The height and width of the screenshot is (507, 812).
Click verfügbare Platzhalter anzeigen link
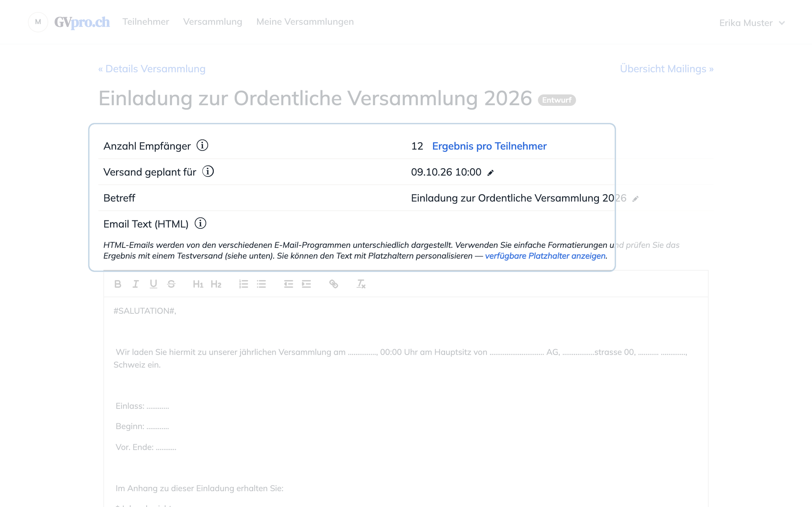(x=545, y=256)
